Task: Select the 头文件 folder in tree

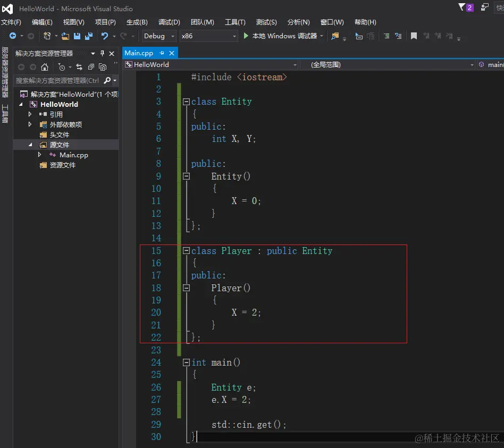Action: (x=60, y=134)
